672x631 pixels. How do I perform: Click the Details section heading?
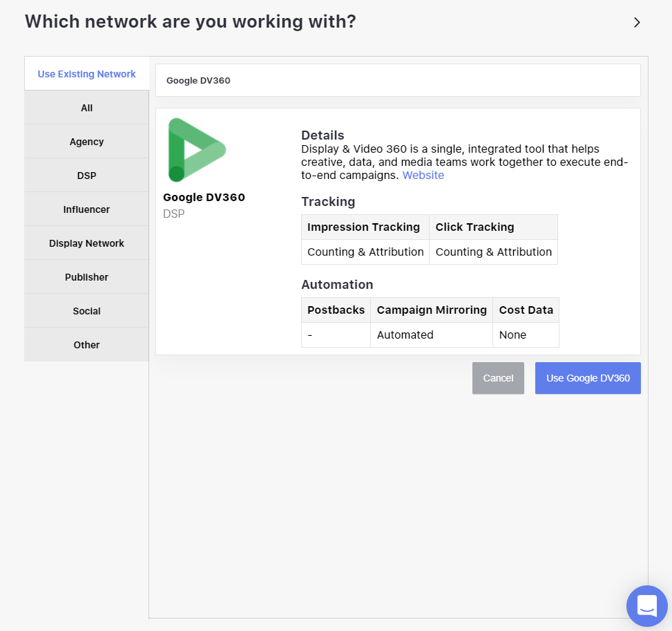click(323, 135)
